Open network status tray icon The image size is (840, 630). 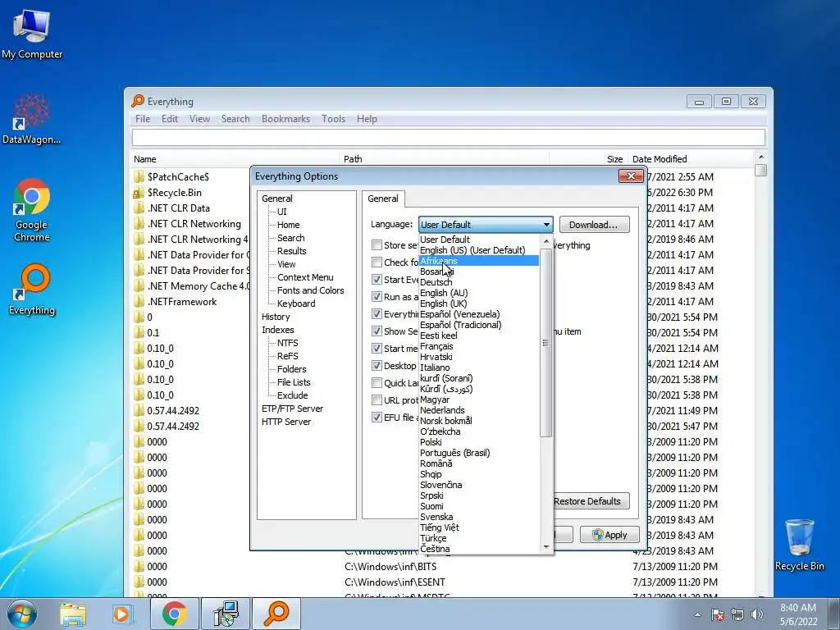[737, 614]
